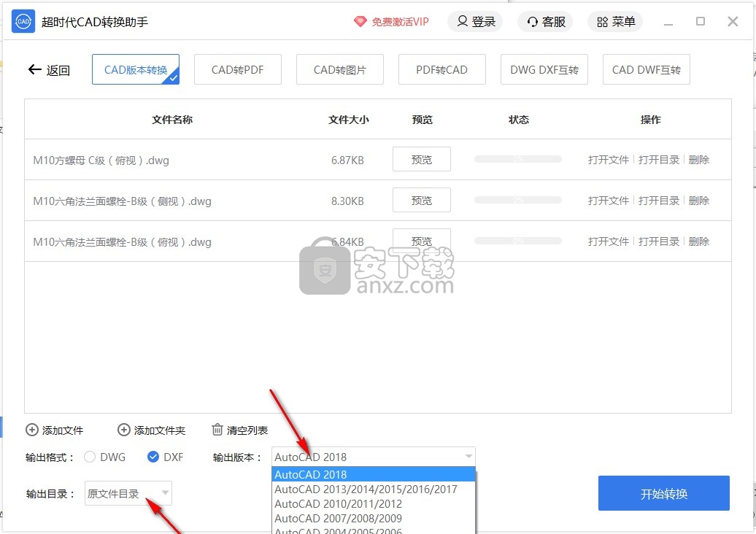756x534 pixels.
Task: Click 开始转换 start conversion button
Action: (664, 493)
